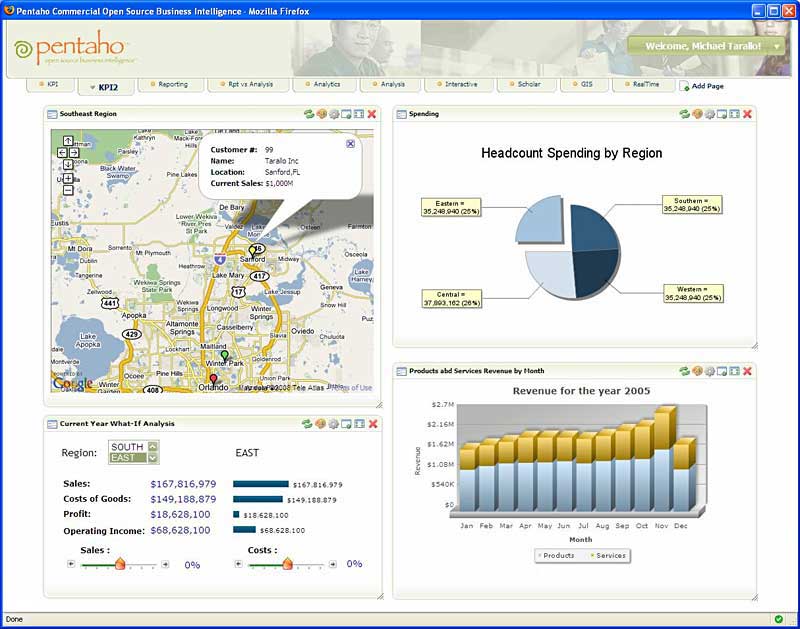Viewport: 800px width, 629px height.
Task: Open the Scholar tab
Action: pyautogui.click(x=526, y=85)
